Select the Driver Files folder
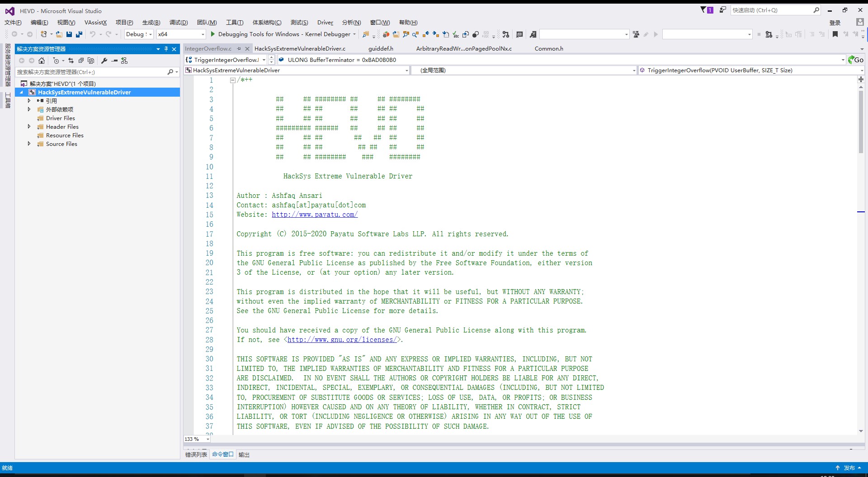Image resolution: width=868 pixels, height=477 pixels. click(x=61, y=118)
